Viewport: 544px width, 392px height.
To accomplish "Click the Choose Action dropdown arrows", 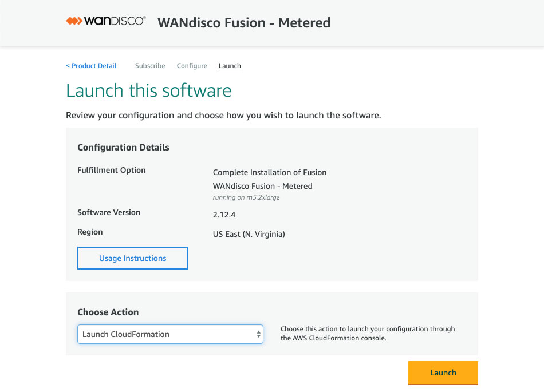I will [258, 334].
